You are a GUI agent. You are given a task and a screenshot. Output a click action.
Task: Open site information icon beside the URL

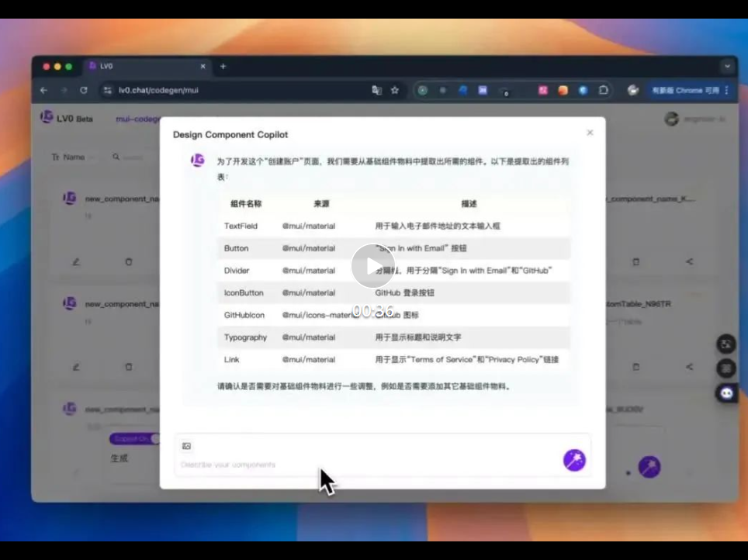tap(108, 90)
